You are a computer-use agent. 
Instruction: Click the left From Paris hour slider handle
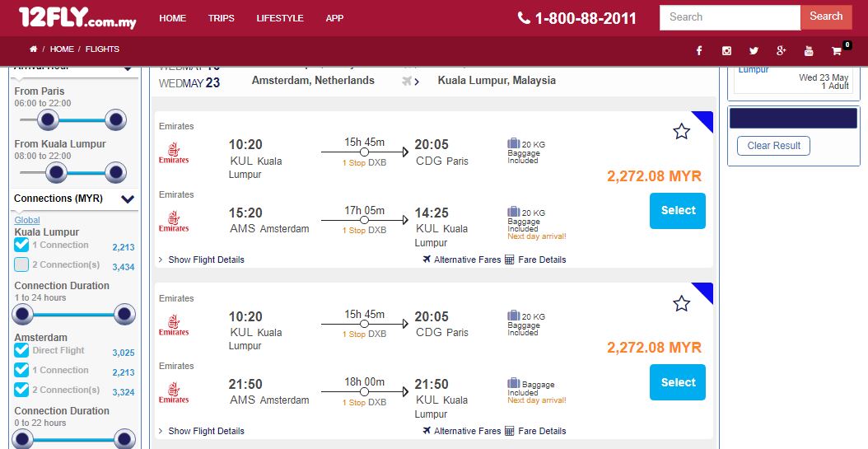pyautogui.click(x=49, y=120)
